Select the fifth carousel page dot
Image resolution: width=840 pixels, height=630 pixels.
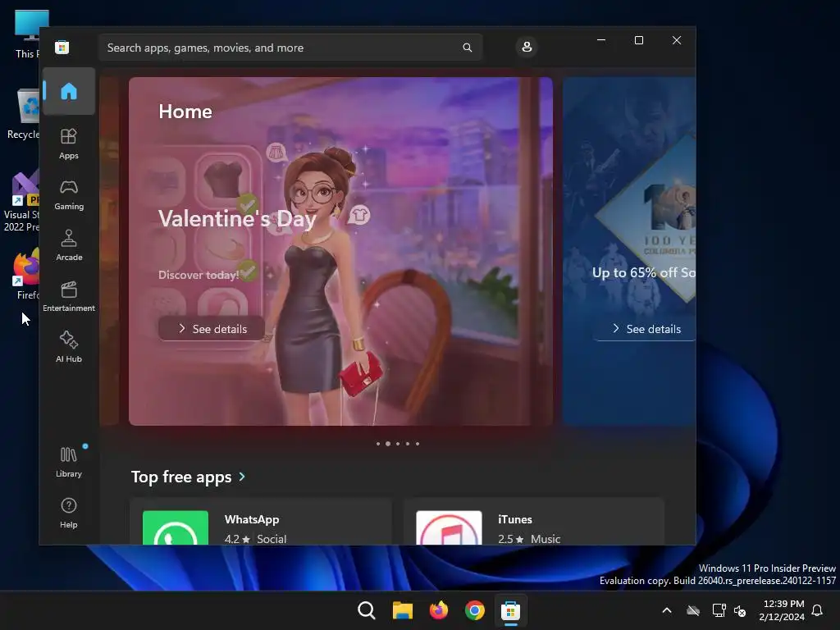pyautogui.click(x=418, y=444)
